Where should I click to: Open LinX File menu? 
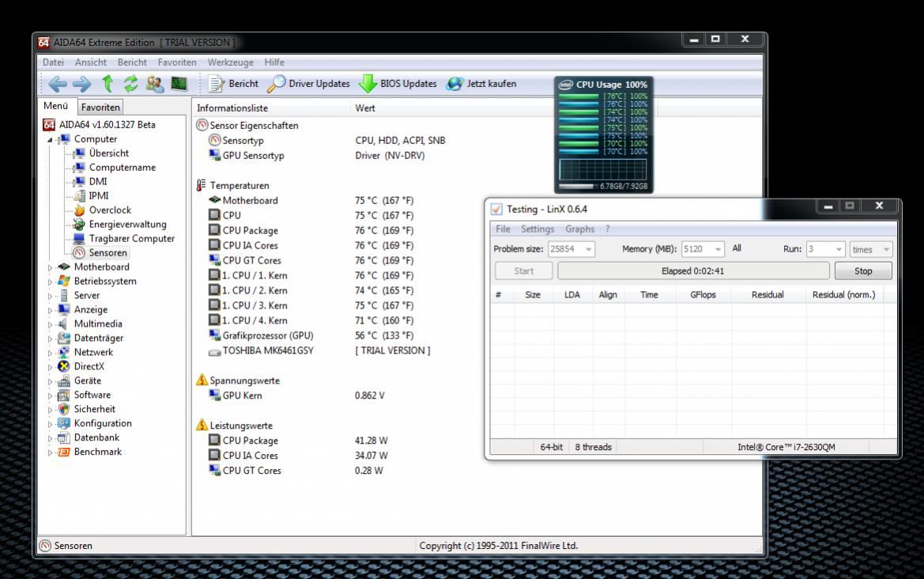[503, 229]
